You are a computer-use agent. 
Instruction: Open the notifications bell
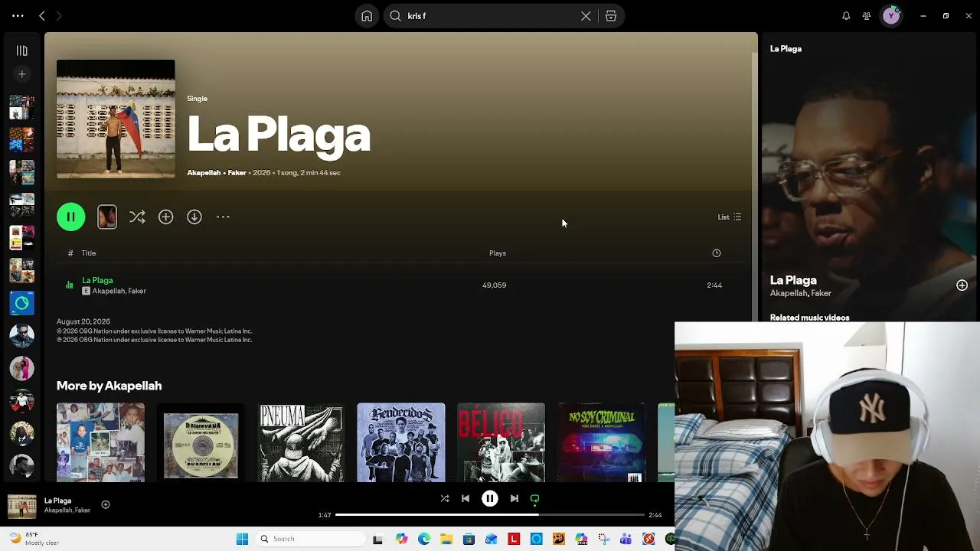click(846, 16)
